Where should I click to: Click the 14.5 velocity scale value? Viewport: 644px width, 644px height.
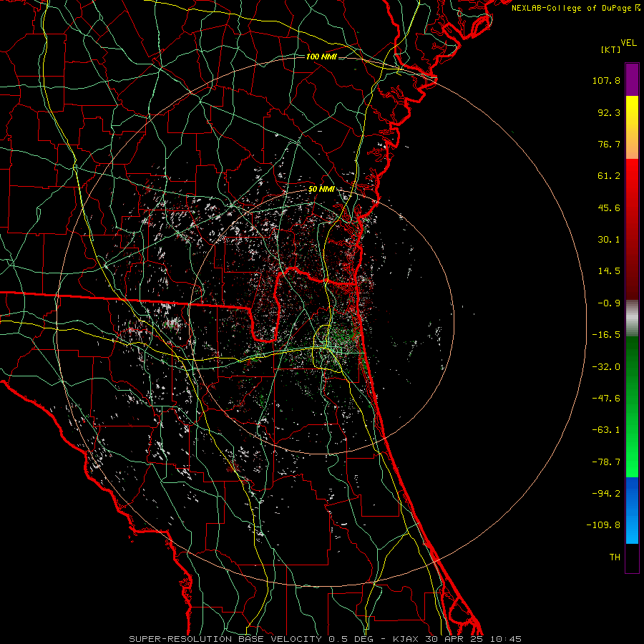click(x=609, y=271)
